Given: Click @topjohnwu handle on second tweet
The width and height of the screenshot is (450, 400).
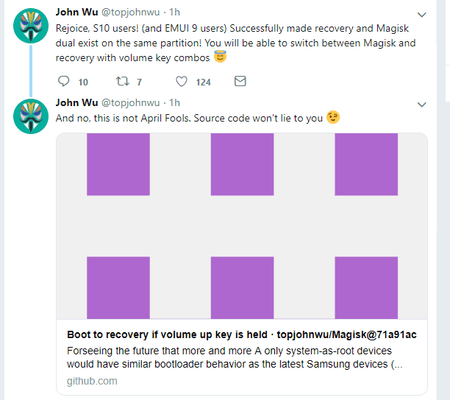Looking at the screenshot, I should click(x=130, y=103).
